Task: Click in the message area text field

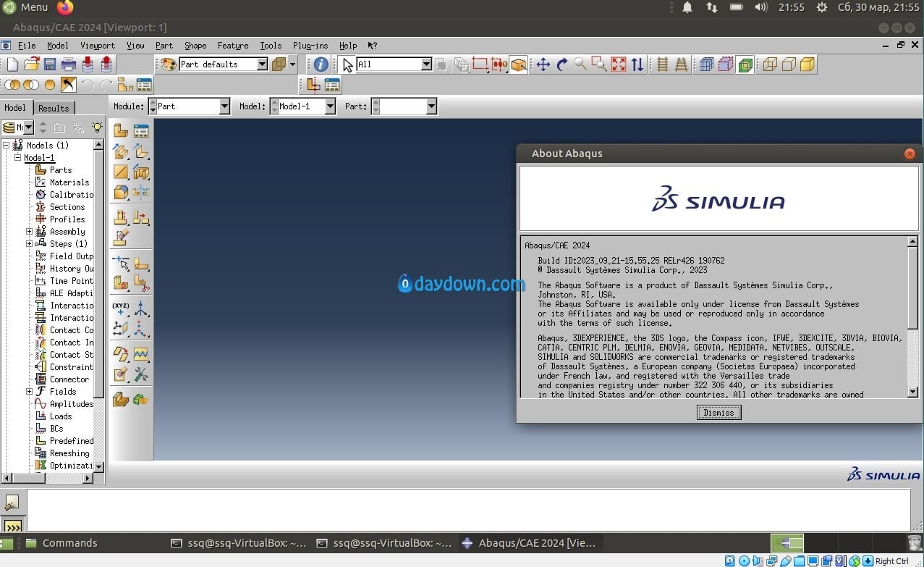Action: (x=468, y=511)
